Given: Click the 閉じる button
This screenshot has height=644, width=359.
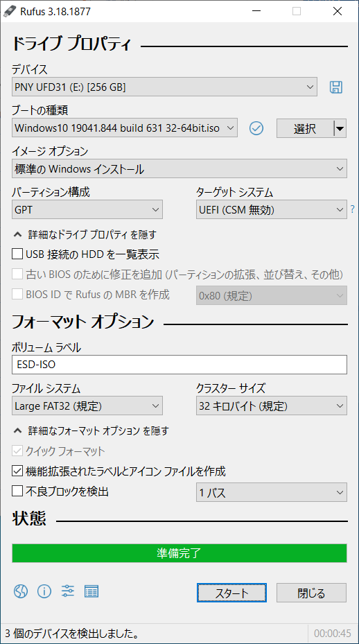Looking at the screenshot, I should [x=311, y=593].
